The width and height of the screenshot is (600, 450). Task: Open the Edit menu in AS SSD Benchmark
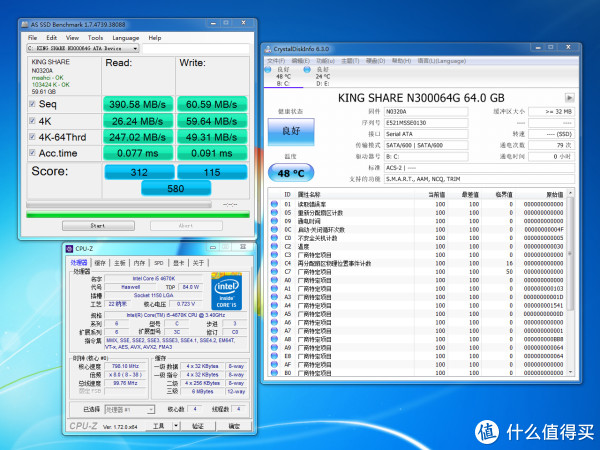pyautogui.click(x=52, y=38)
